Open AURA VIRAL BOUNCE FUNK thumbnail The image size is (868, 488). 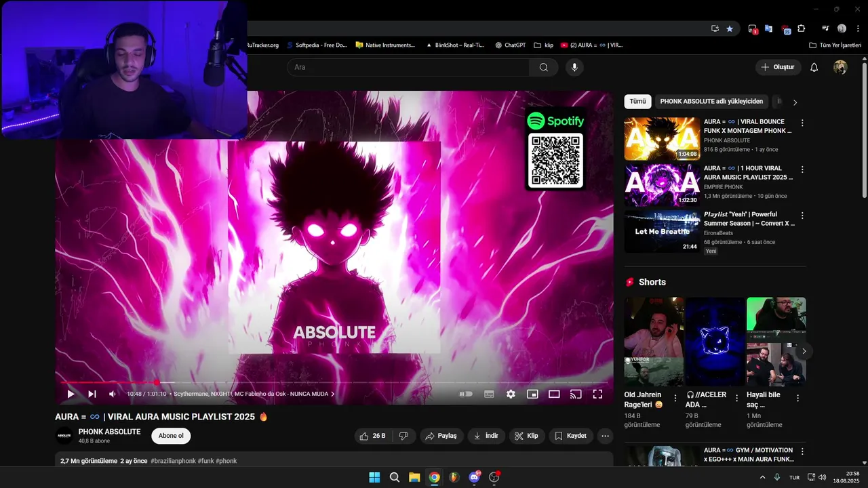coord(662,139)
